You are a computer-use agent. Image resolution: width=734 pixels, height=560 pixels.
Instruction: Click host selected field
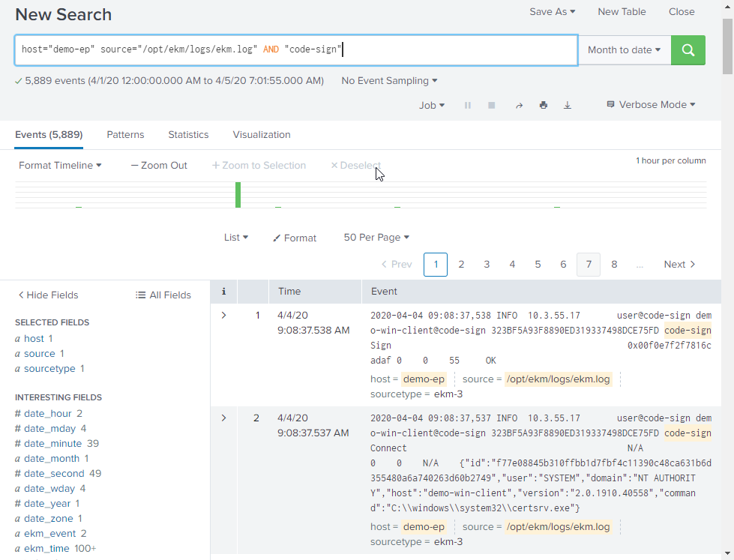point(34,339)
